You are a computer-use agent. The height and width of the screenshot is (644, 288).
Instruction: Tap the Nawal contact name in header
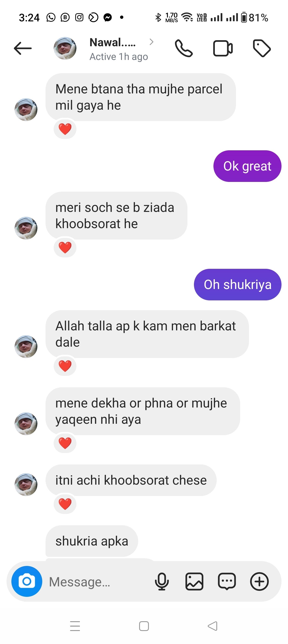(112, 43)
